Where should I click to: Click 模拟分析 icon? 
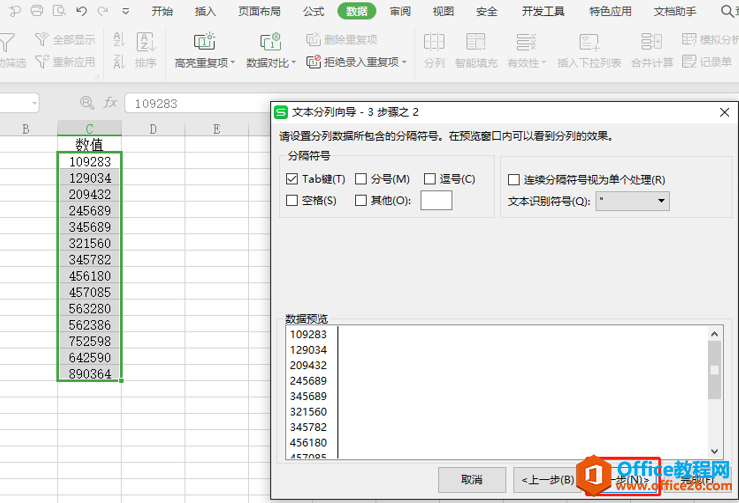(x=689, y=39)
